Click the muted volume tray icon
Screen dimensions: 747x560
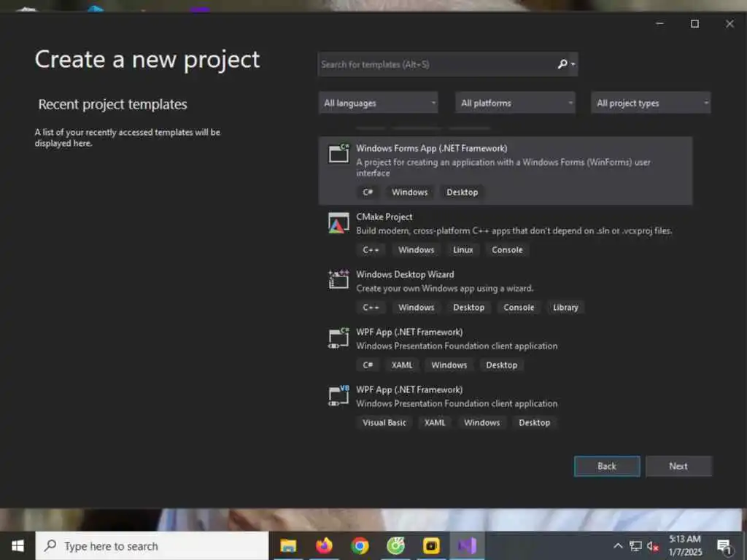click(653, 546)
